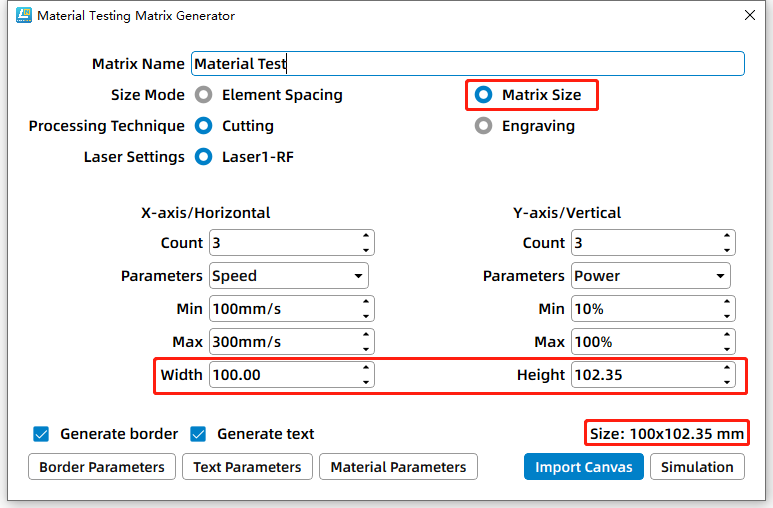This screenshot has height=508, width=773.
Task: Click the application icon in title bar
Action: click(23, 16)
